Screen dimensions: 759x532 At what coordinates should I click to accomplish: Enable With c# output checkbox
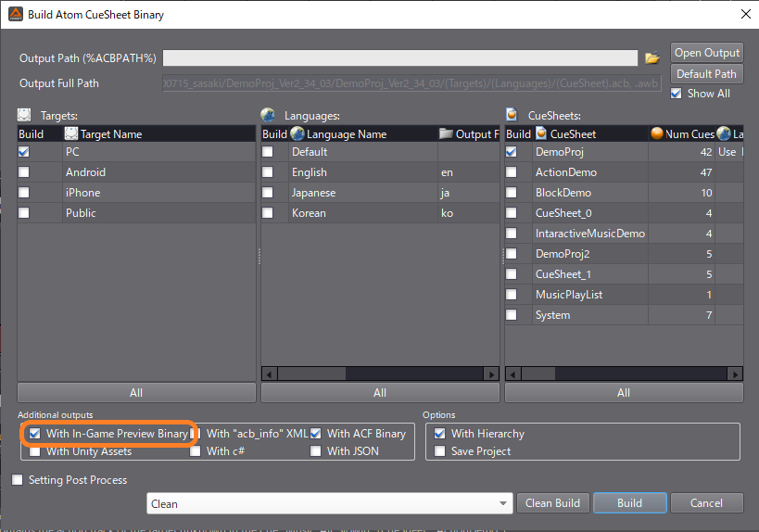pos(195,451)
